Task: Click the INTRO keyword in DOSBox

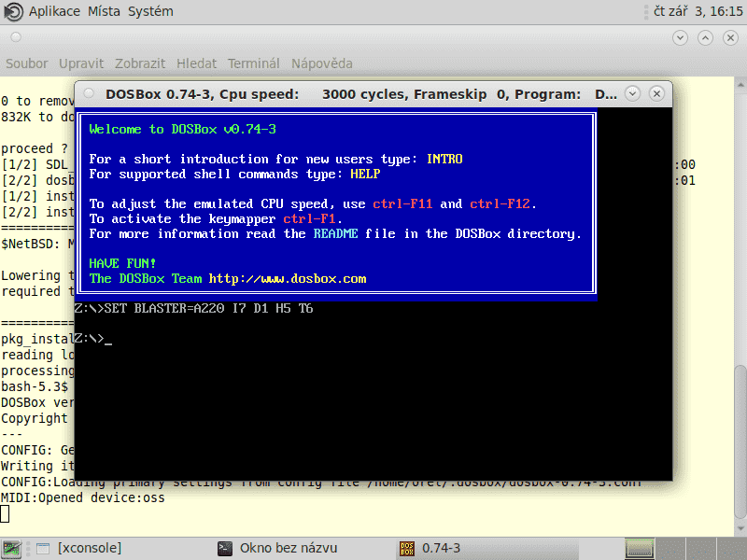Action: [x=444, y=159]
